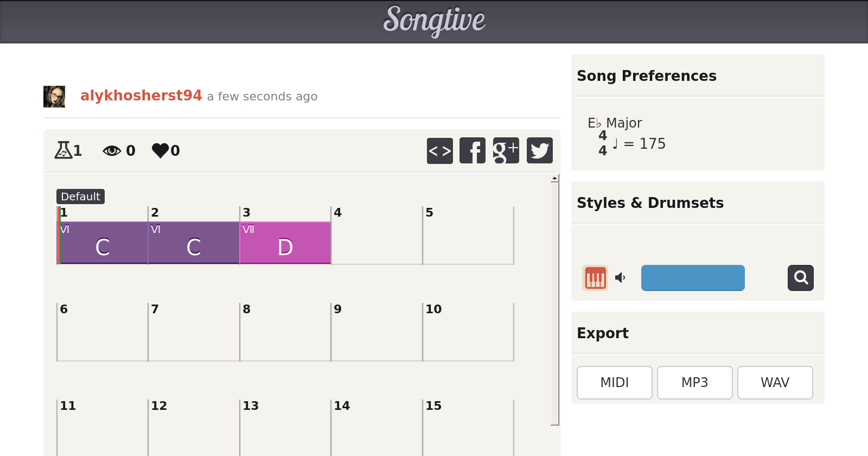Export the song as MIDI
This screenshot has height=456, width=868.
(x=614, y=383)
